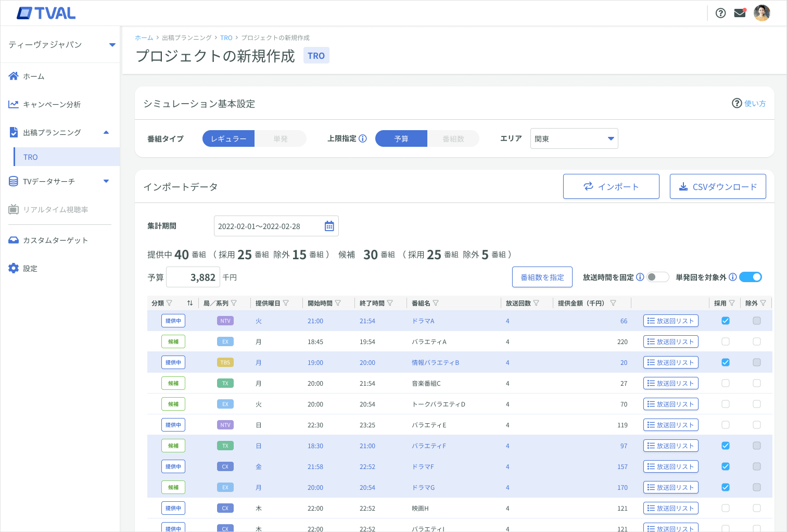The height and width of the screenshot is (532, 787).
Task: Select キャンペーン分析 chart icon in sidebar
Action: pos(13,104)
